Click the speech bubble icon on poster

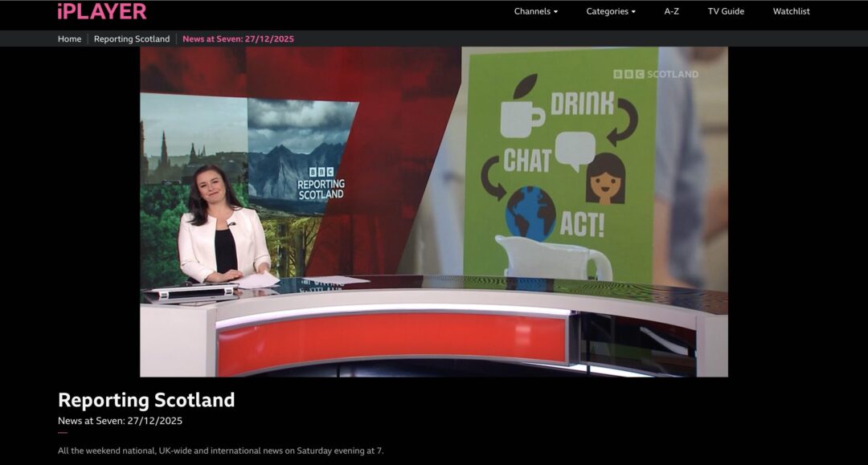click(x=575, y=151)
